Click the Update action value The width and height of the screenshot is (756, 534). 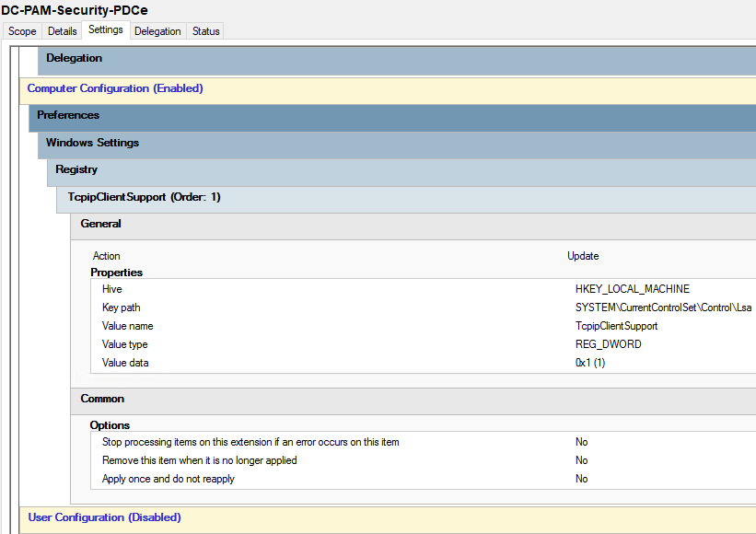(583, 256)
